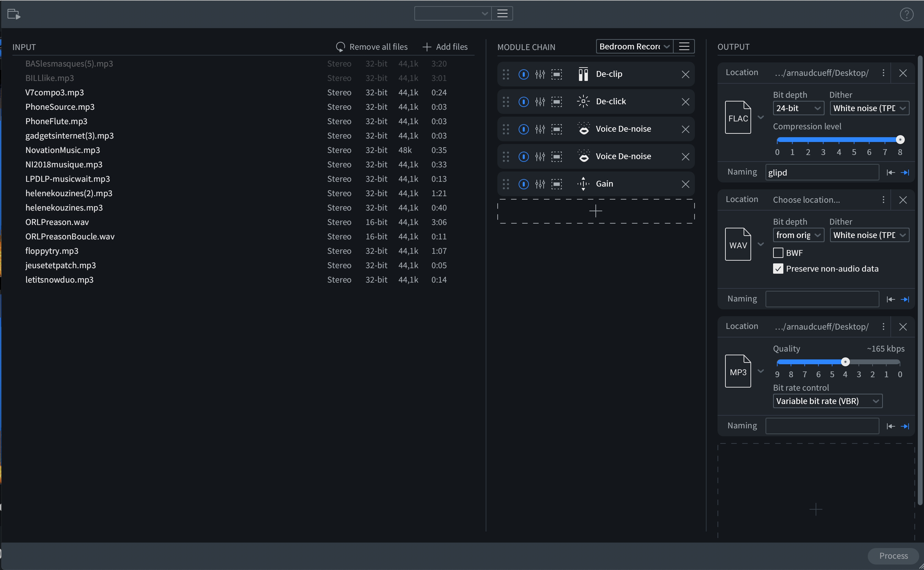Select letitsnowduo.mp3 in the input list

[59, 280]
